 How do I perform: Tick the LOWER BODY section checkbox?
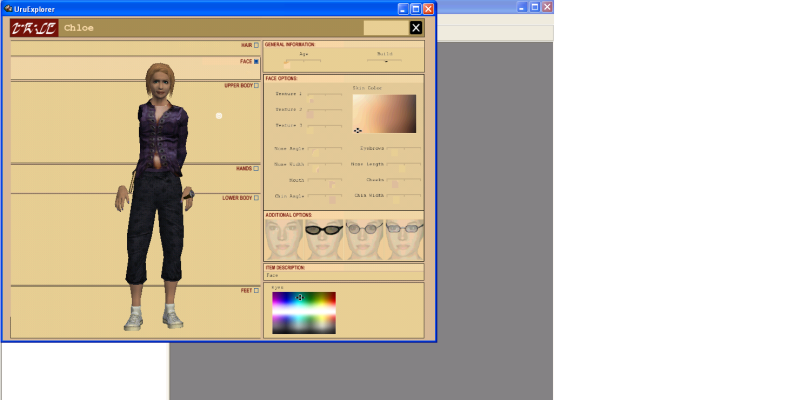pyautogui.click(x=256, y=198)
